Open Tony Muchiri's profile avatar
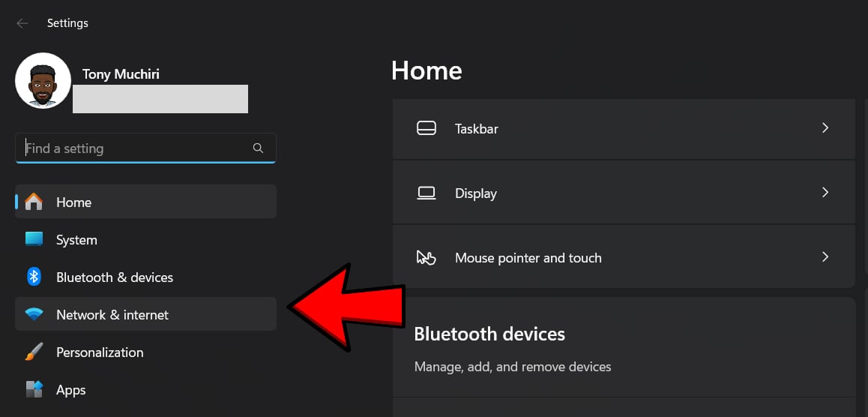The height and width of the screenshot is (417, 868). click(43, 80)
